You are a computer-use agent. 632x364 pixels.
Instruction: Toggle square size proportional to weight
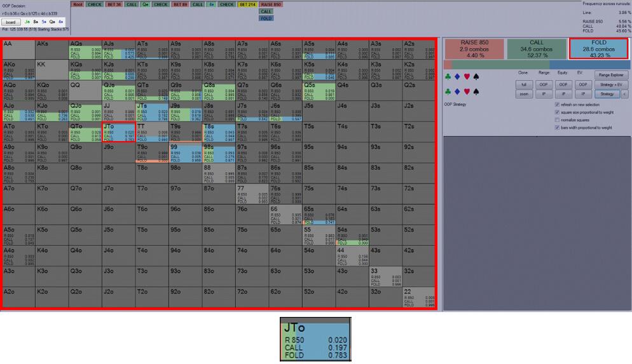point(557,112)
